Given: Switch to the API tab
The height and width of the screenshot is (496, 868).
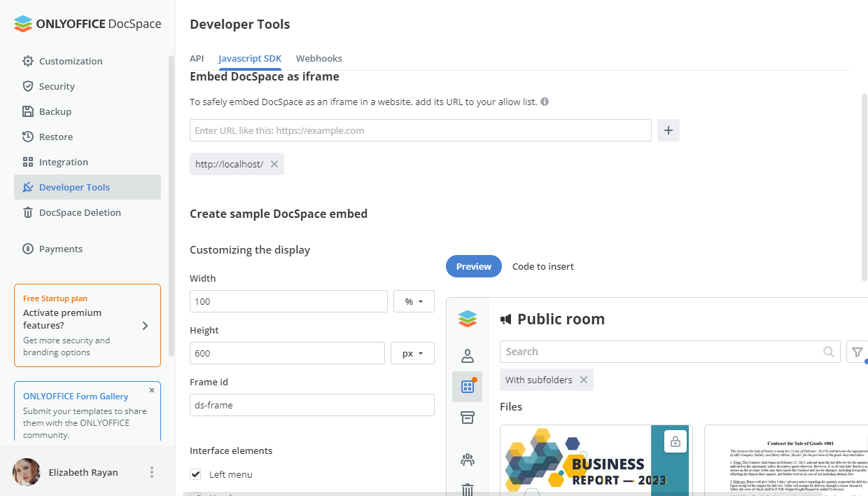Looking at the screenshot, I should tap(197, 59).
